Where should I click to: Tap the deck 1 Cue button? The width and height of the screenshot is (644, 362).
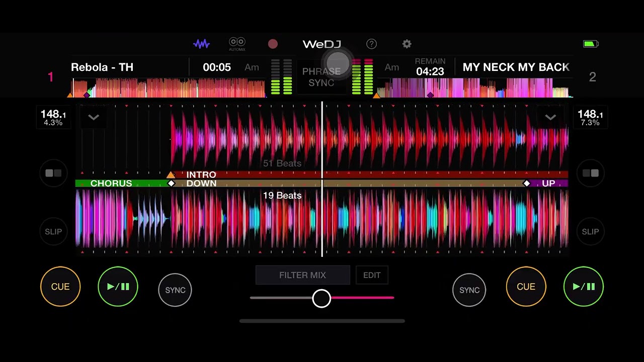point(60,287)
